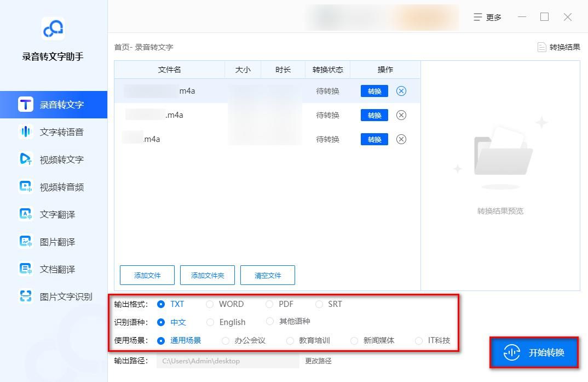
Task: Maximize the application window
Action: pyautogui.click(x=545, y=17)
